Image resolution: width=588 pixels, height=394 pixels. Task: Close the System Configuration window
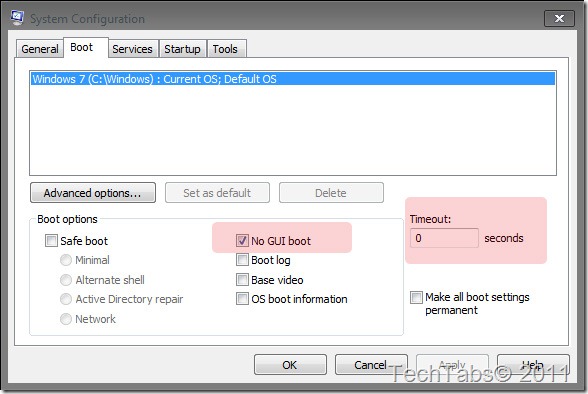tap(559, 18)
